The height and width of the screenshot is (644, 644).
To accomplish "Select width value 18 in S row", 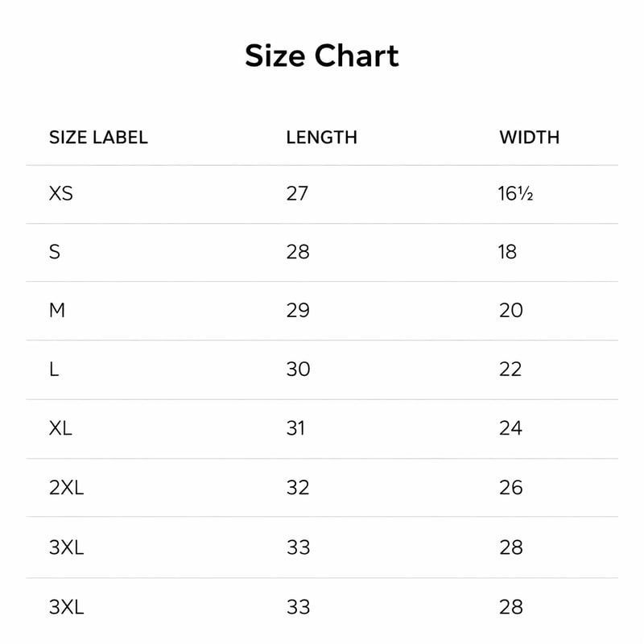I will (507, 252).
